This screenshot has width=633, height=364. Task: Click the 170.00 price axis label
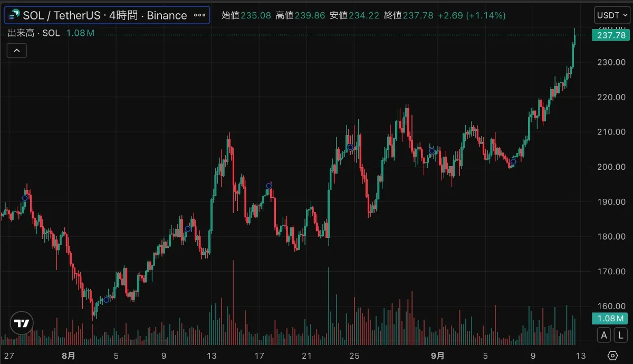612,271
